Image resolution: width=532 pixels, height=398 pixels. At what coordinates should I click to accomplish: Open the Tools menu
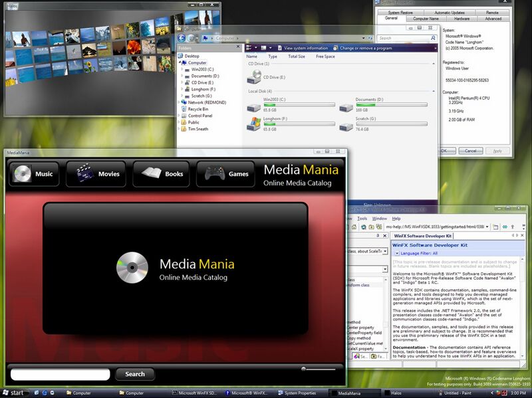(362, 219)
